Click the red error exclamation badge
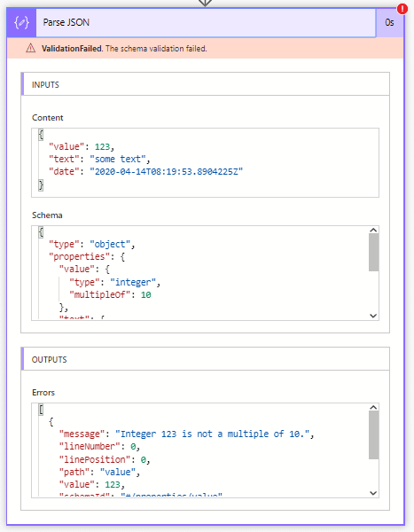 [x=402, y=9]
